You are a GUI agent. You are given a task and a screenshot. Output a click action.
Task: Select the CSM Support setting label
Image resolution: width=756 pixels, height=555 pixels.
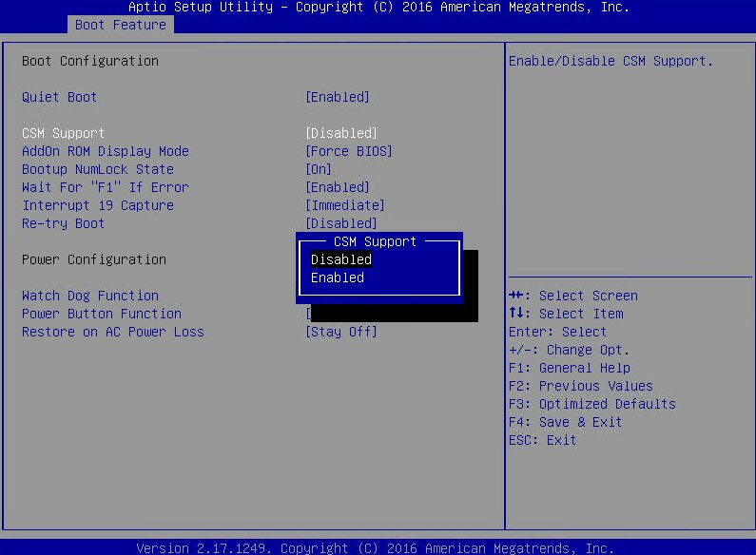pos(63,133)
